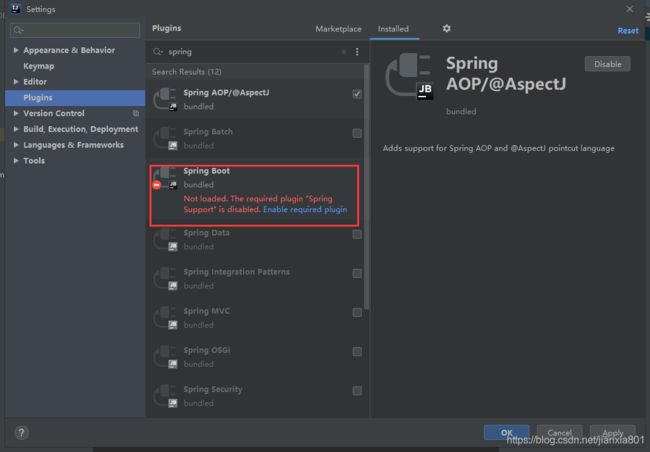Click the Reset link
The height and width of the screenshot is (452, 650).
point(628,31)
